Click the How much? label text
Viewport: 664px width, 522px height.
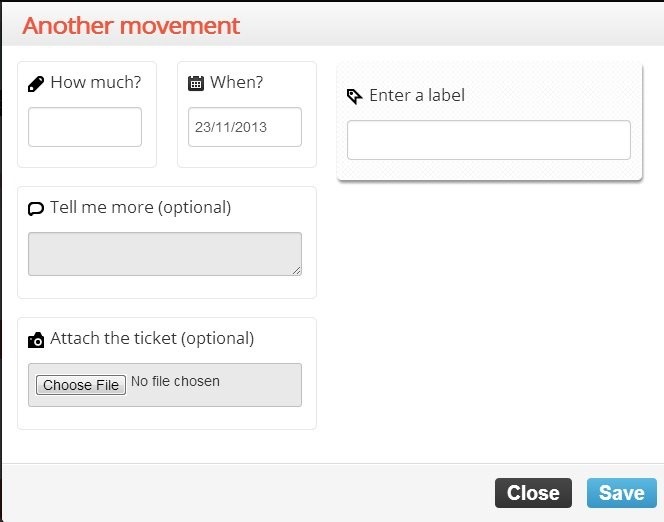[x=95, y=83]
